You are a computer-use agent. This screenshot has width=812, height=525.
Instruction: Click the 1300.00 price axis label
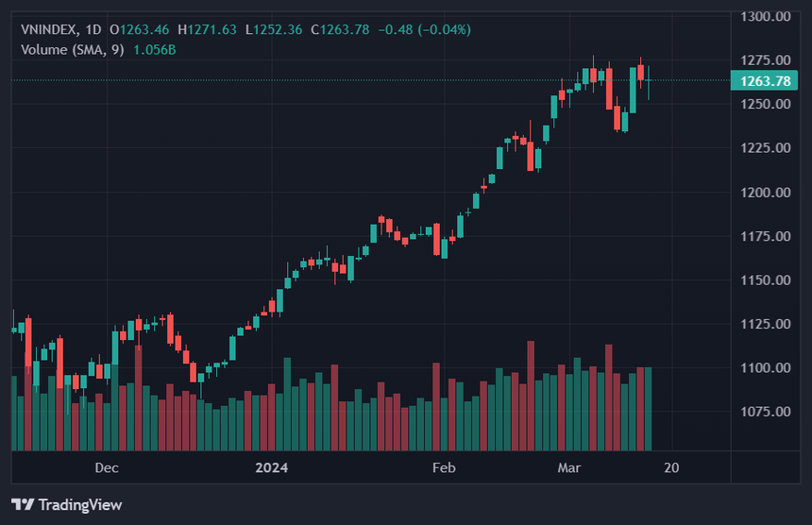pos(766,17)
